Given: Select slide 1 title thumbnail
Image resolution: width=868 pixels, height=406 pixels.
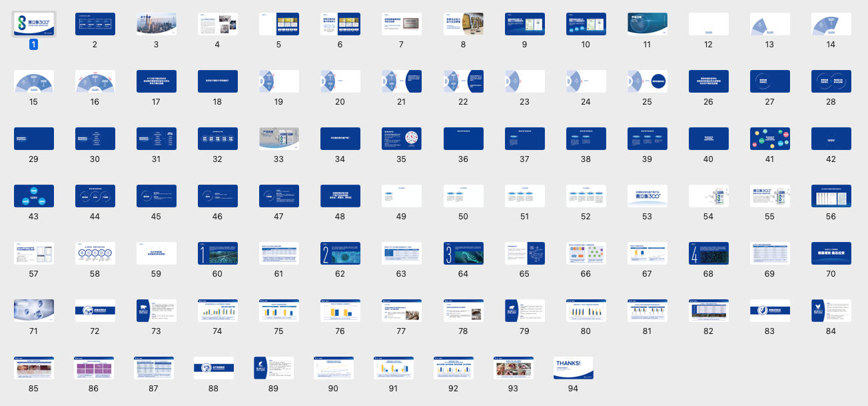Looking at the screenshot, I should [34, 24].
